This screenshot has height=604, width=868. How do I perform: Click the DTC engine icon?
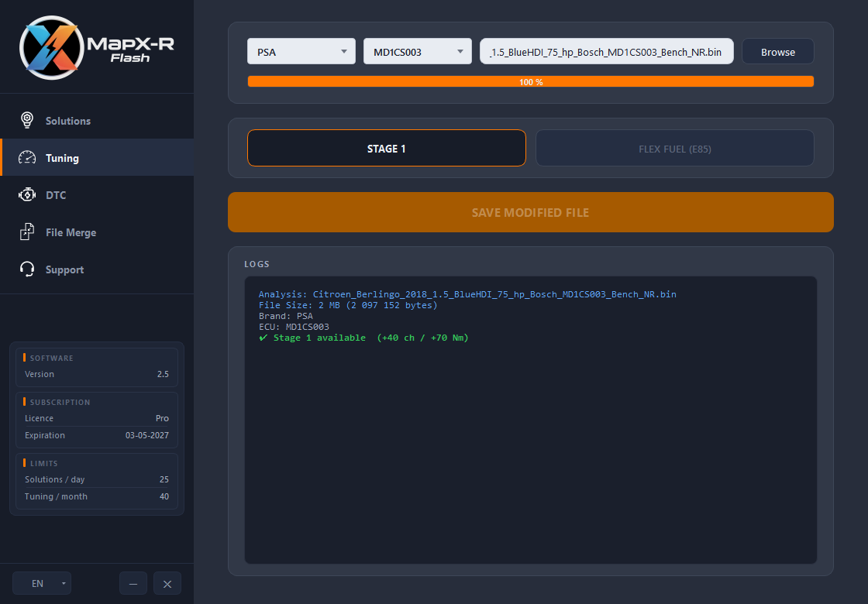(26, 194)
